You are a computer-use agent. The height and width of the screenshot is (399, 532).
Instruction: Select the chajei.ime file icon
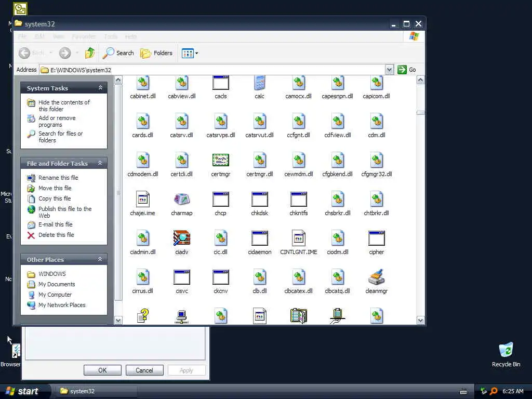coord(142,199)
